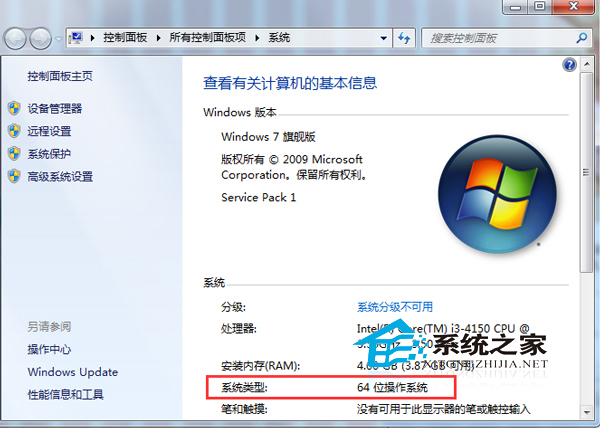Open 远程设置 from the sidebar
600x428 pixels.
click(49, 131)
